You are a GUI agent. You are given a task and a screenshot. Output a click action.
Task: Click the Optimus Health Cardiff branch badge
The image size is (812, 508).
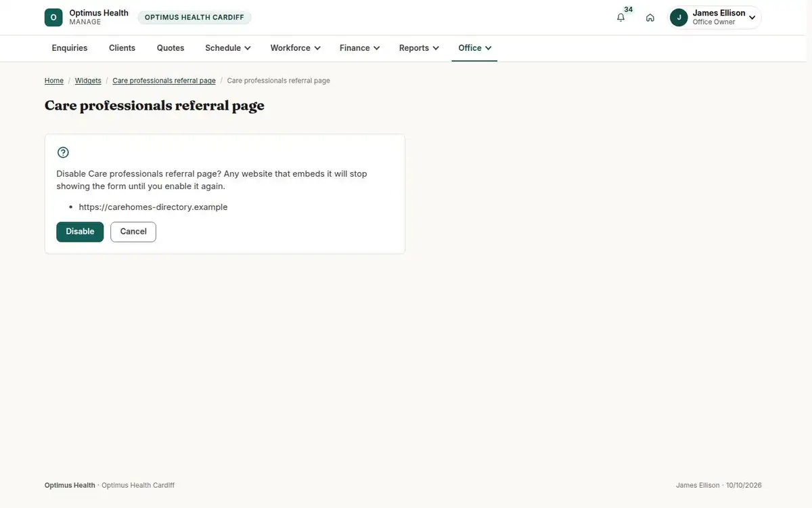[x=194, y=18]
